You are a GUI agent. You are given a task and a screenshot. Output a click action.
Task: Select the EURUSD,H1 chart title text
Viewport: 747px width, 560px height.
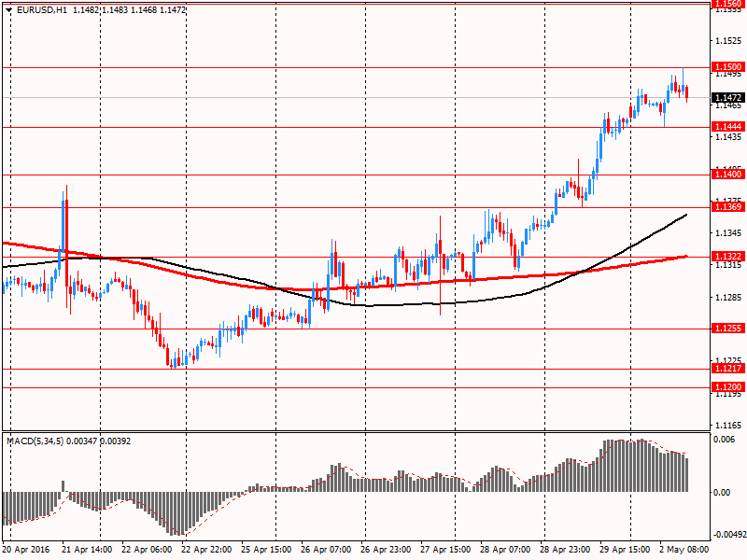point(42,10)
